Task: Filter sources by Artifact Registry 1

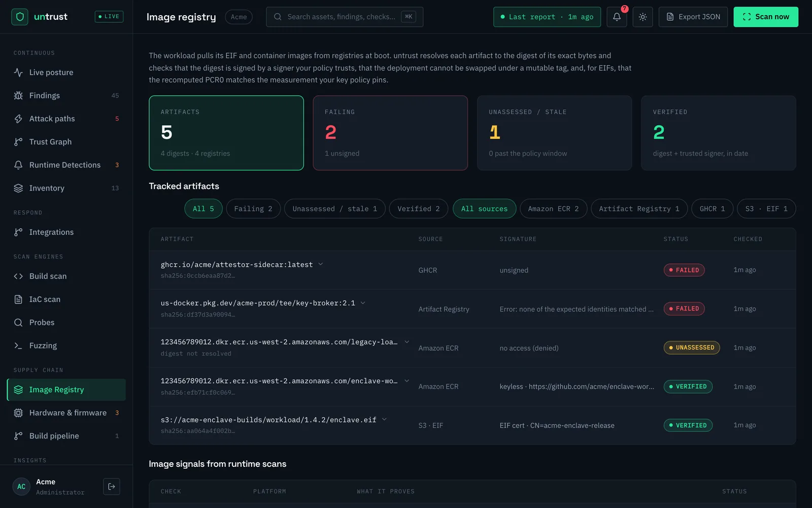Action: coord(639,209)
